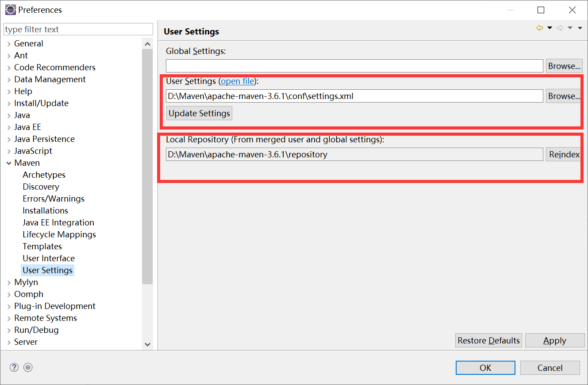Click the Preferences window title icon
588x385 pixels.
10,10
